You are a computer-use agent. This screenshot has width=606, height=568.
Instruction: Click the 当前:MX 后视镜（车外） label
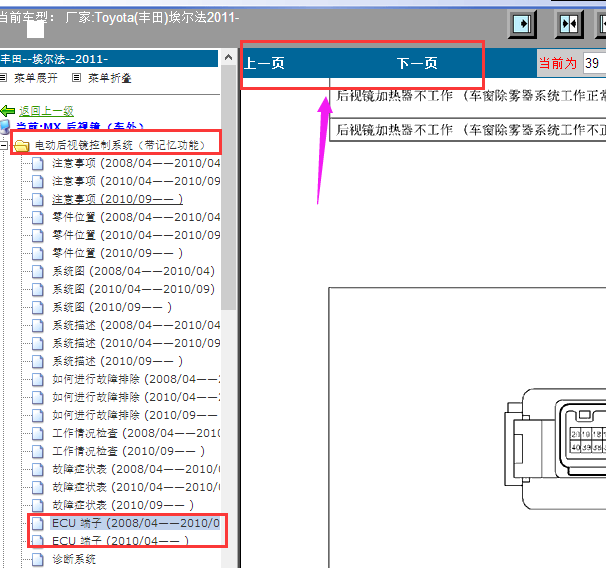80,126
